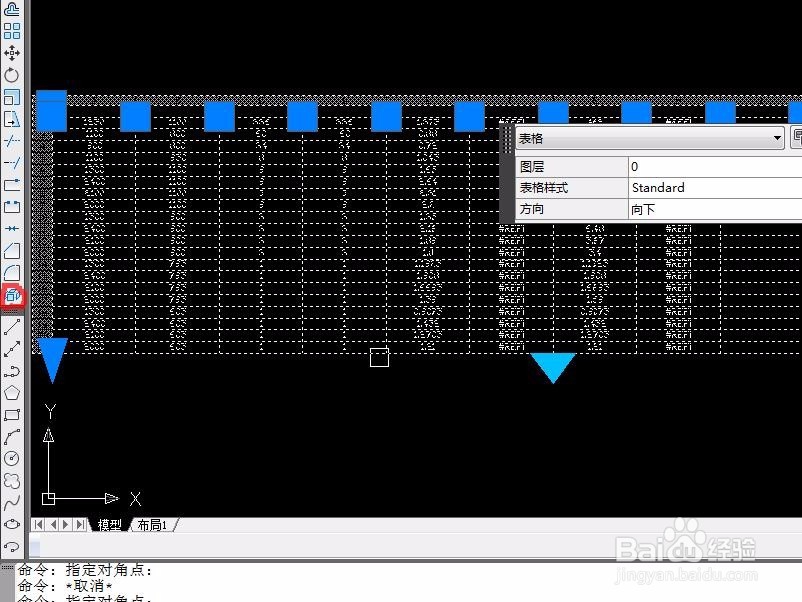Switch to the 布局1 tab
The width and height of the screenshot is (802, 602).
[x=152, y=525]
